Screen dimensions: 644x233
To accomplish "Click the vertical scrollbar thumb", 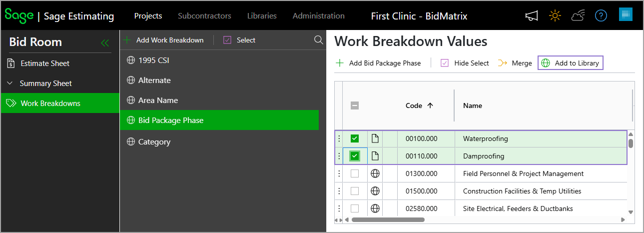I will (x=631, y=143).
